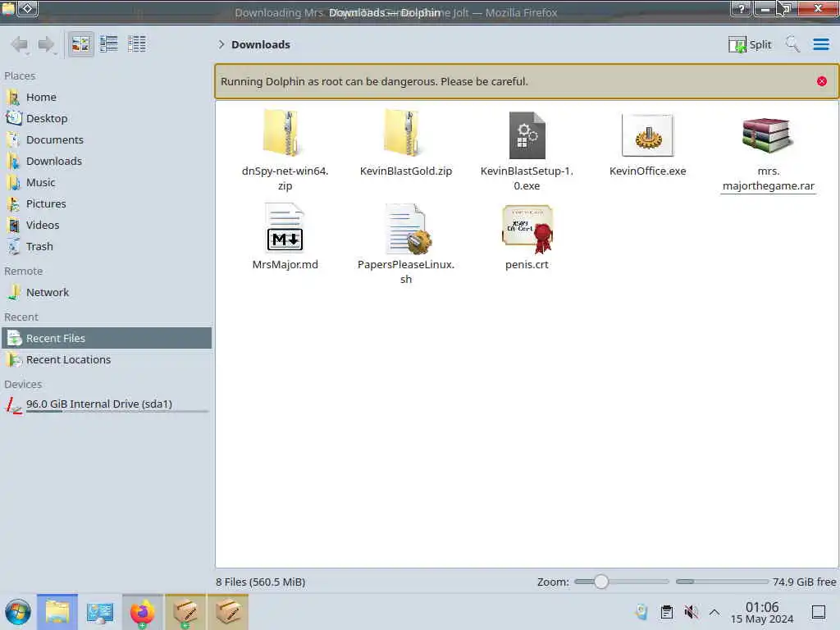Viewport: 840px width, 630px height.
Task: Open Network under Remote
Action: coord(106,293)
